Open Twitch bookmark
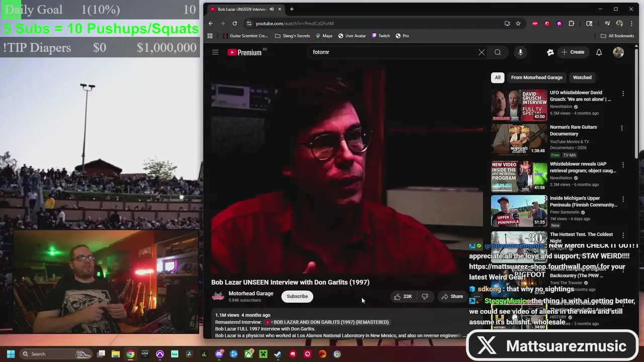Screen dimensions: 644x362 [381, 36]
